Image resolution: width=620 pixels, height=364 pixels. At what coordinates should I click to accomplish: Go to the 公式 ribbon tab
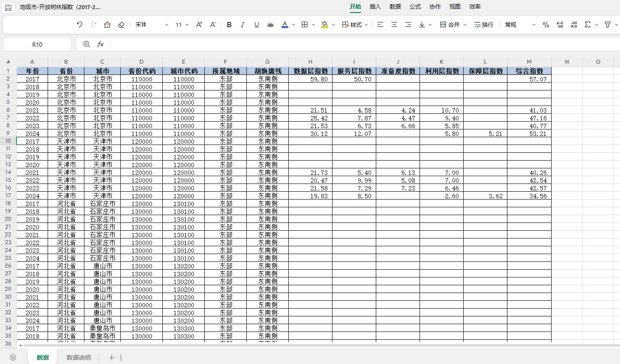point(415,7)
